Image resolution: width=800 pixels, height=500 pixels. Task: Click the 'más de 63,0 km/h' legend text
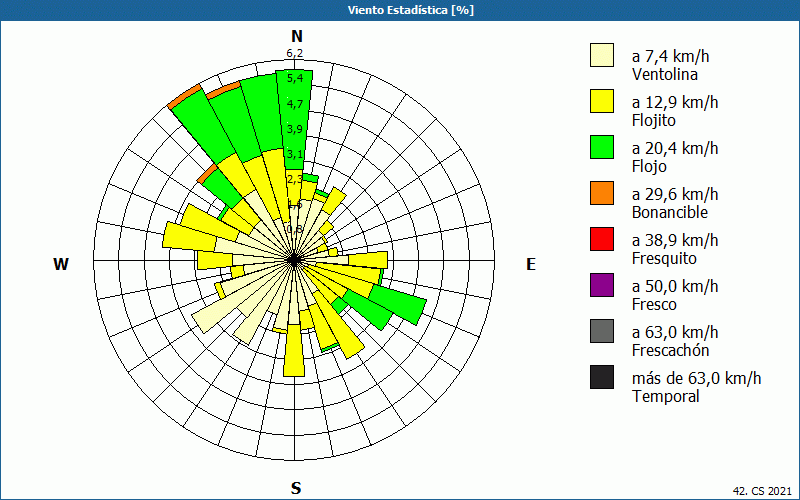(x=696, y=378)
